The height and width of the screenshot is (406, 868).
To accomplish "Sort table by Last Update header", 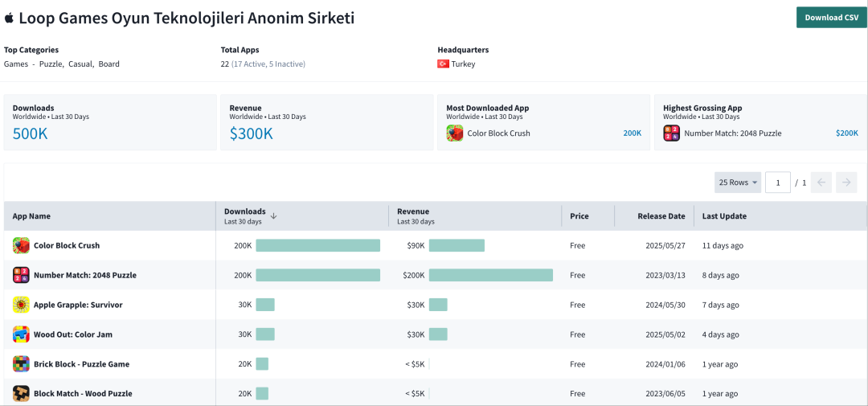I will [724, 216].
